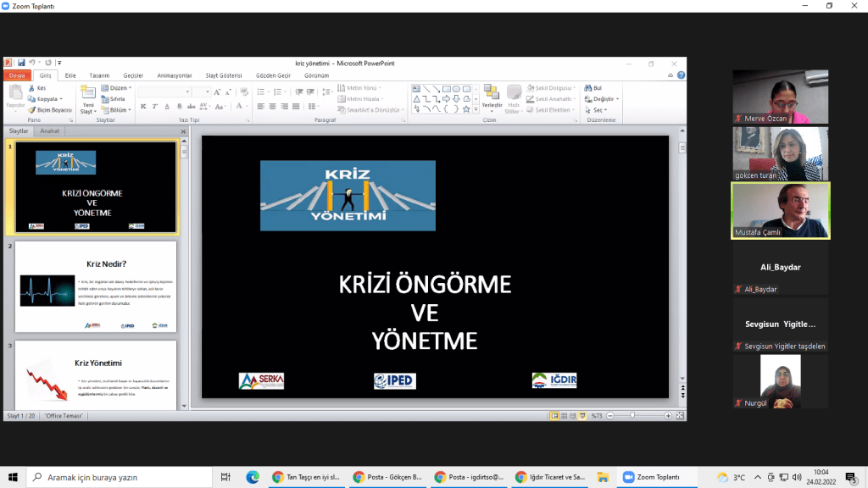This screenshot has height=488, width=868.
Task: Open the PowerPoint help question mark
Action: pyautogui.click(x=681, y=75)
